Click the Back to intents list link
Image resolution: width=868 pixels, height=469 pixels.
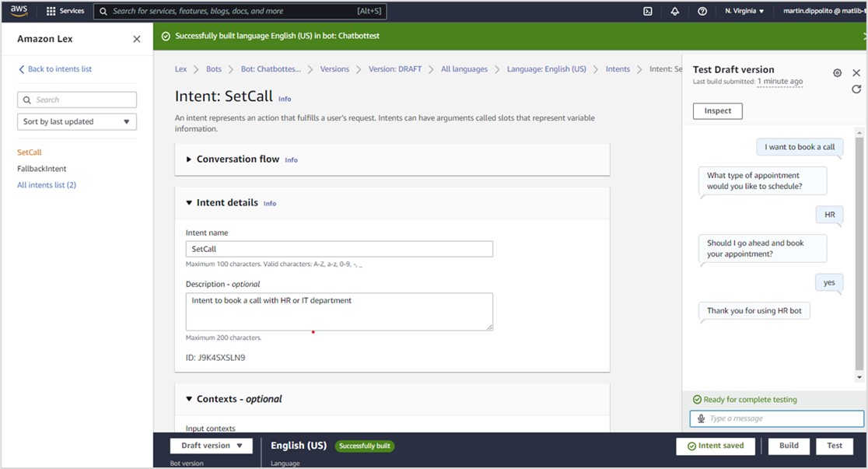pyautogui.click(x=59, y=69)
